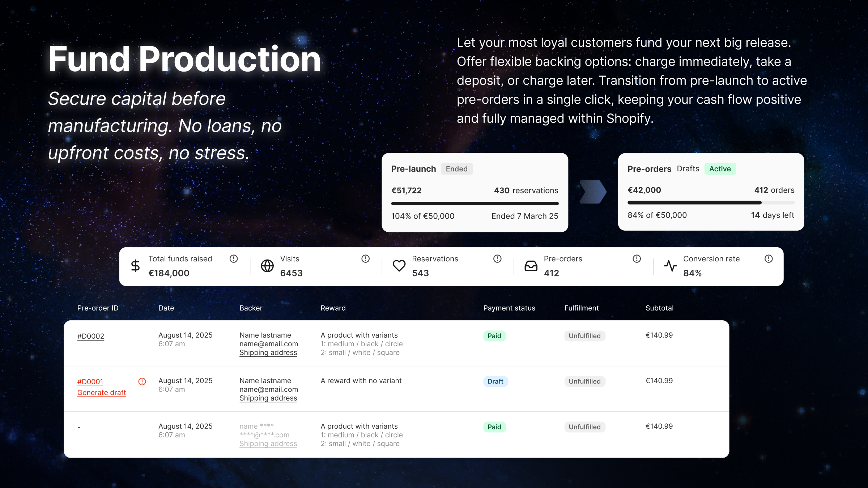This screenshot has width=868, height=488.
Task: Toggle the Active status on the Pre-orders card
Action: pos(720,168)
